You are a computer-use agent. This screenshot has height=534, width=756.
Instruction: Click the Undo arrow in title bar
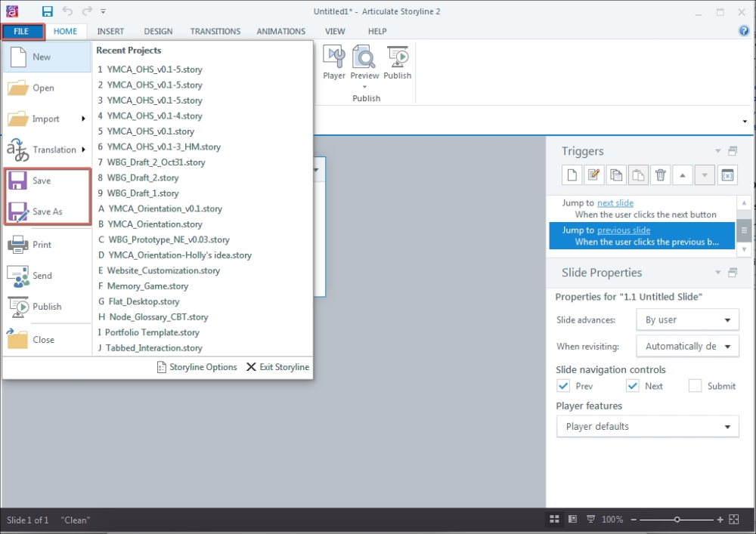pos(67,11)
